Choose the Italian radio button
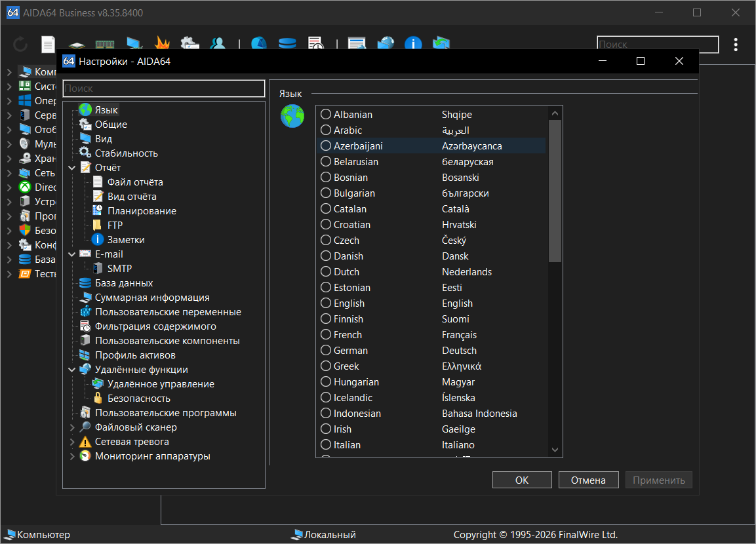 (326, 445)
